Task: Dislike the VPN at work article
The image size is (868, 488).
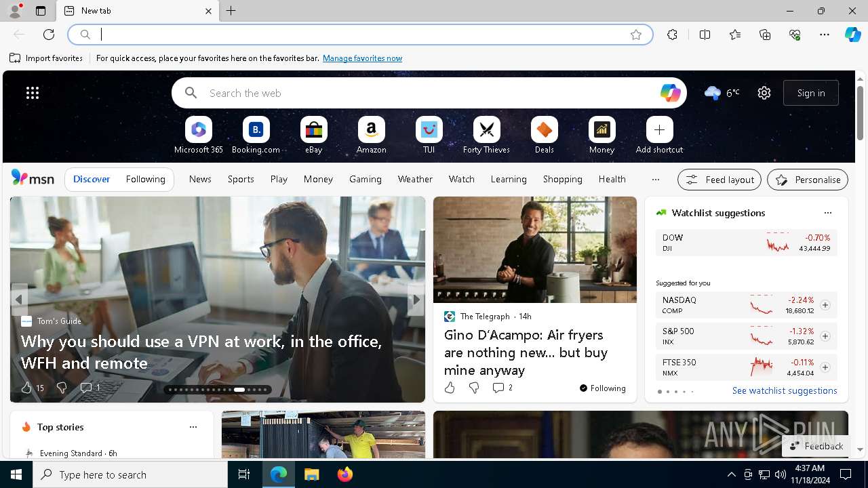Action: [62, 388]
